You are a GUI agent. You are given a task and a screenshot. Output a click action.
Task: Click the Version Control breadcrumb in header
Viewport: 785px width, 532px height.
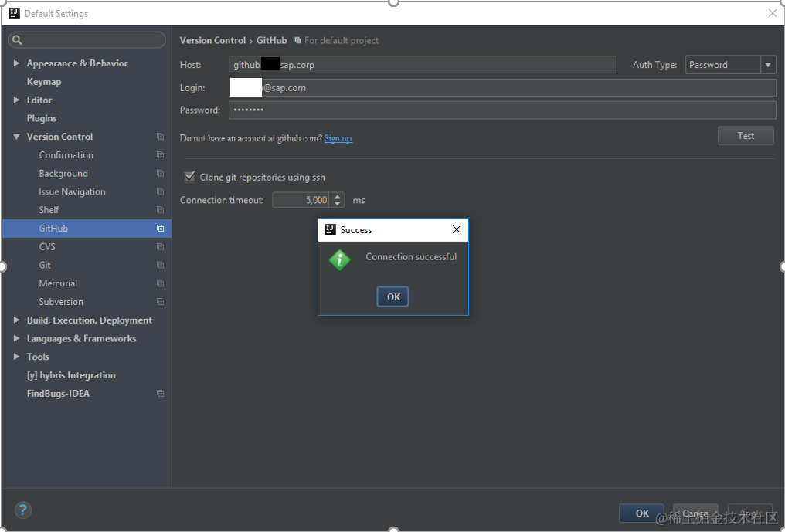212,41
